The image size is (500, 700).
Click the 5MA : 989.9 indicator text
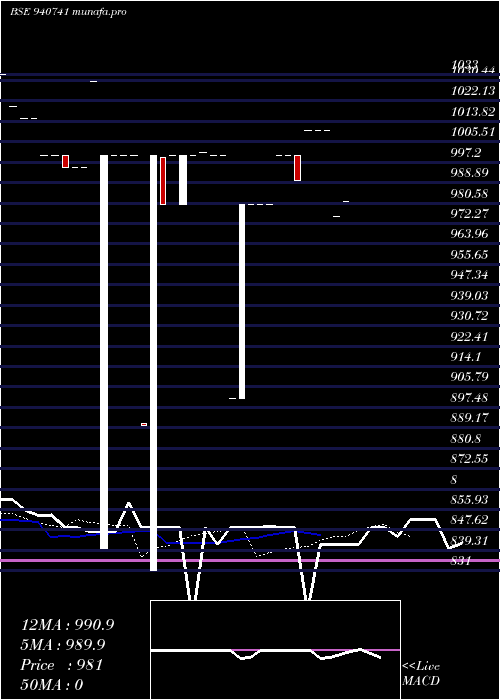(63, 645)
